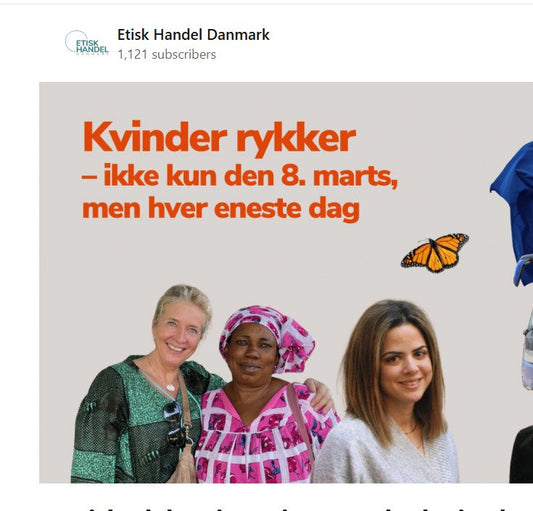533x511 pixels.
Task: Click the 'ikke kun den 8. marts' line
Action: pyautogui.click(x=239, y=176)
